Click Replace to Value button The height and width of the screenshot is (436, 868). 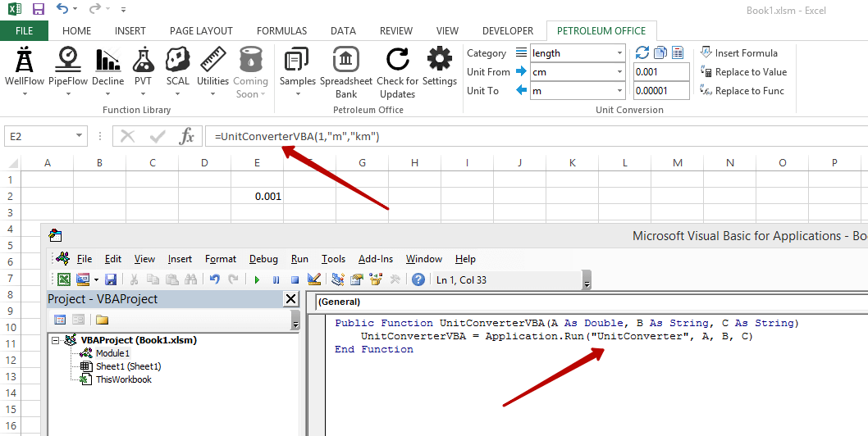click(742, 72)
